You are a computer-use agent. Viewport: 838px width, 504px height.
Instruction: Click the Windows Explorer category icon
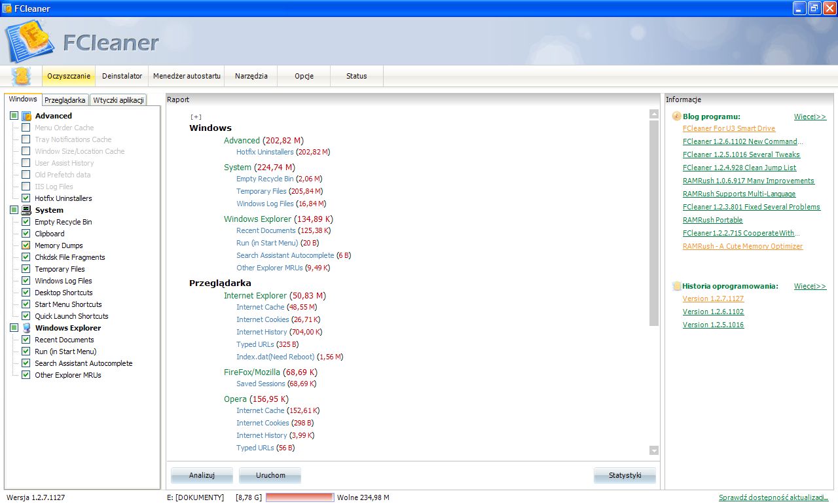coord(26,328)
